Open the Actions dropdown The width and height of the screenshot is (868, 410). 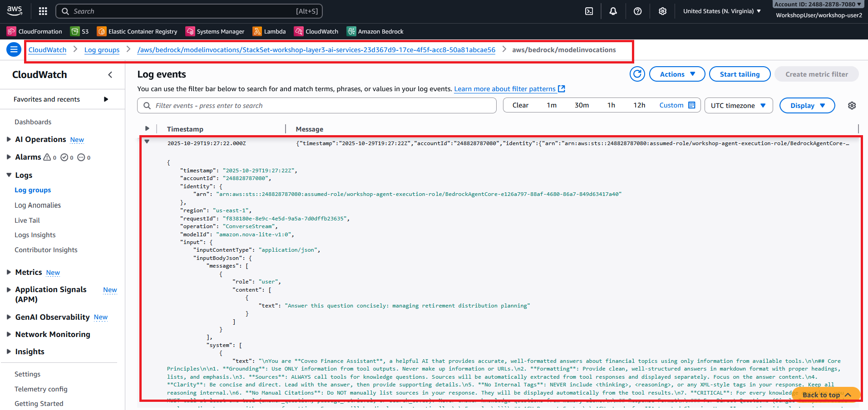coord(677,74)
